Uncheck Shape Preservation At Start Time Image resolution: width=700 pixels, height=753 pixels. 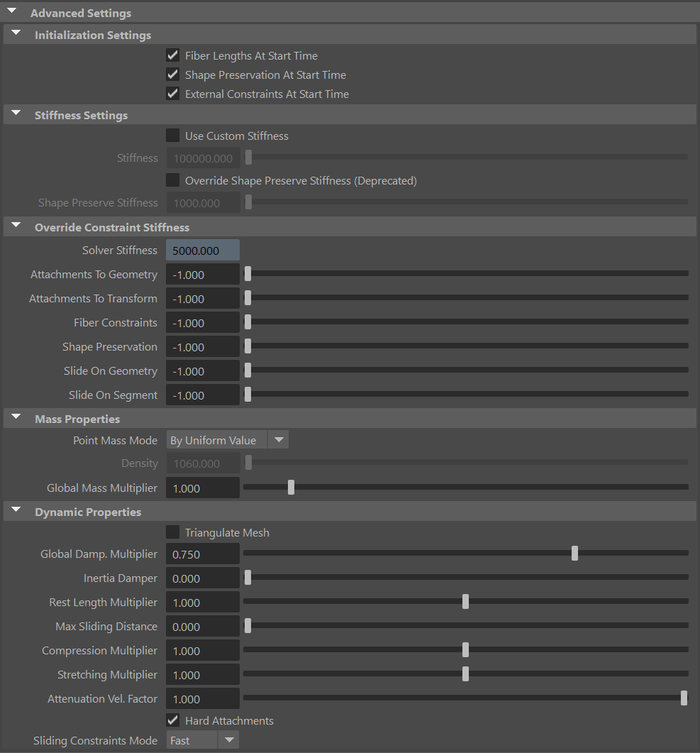point(173,74)
